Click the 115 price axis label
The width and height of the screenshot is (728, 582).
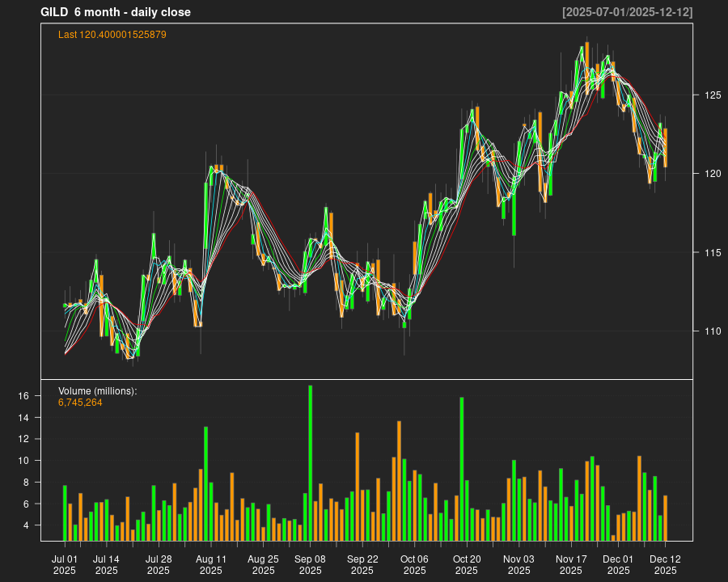[x=712, y=253]
